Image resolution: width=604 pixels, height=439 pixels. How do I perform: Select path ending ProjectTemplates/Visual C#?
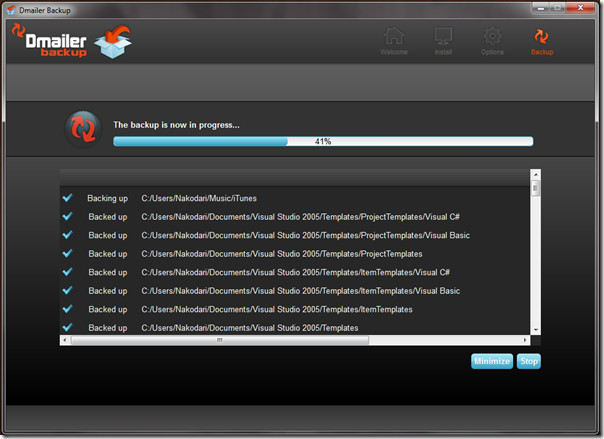tap(300, 217)
